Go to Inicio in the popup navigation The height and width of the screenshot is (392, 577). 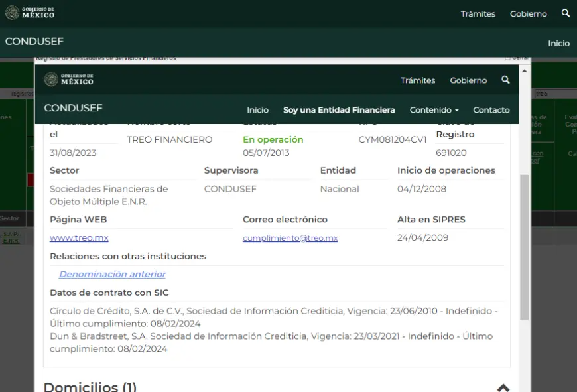point(257,110)
